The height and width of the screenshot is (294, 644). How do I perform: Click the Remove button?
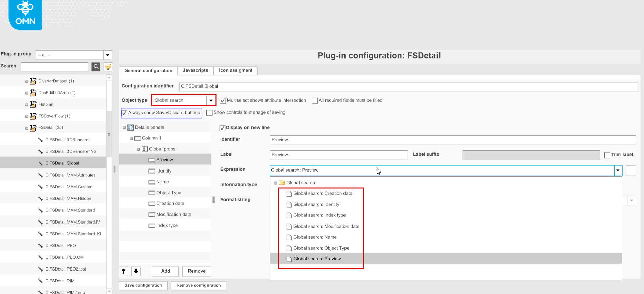pos(197,271)
